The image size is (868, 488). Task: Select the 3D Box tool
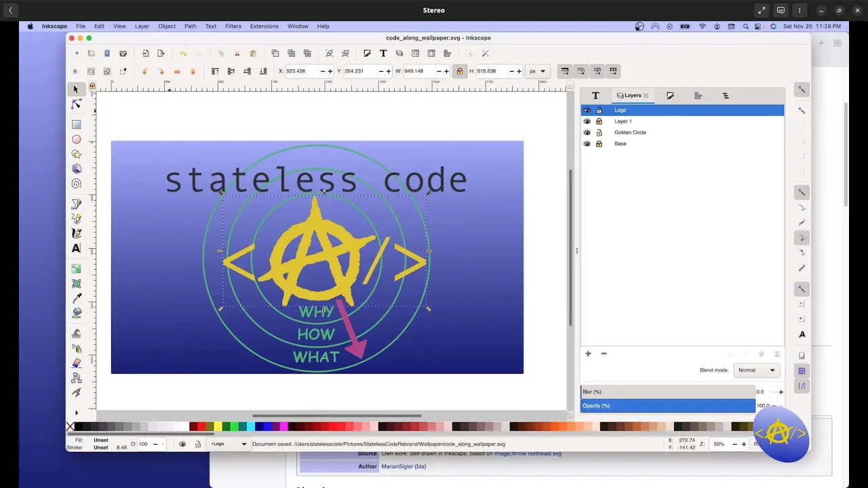pyautogui.click(x=76, y=169)
